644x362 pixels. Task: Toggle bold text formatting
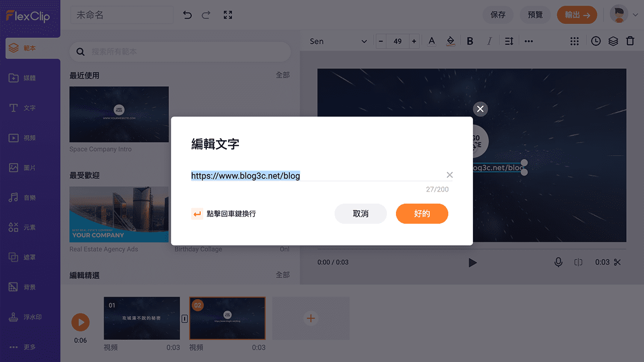coord(469,41)
